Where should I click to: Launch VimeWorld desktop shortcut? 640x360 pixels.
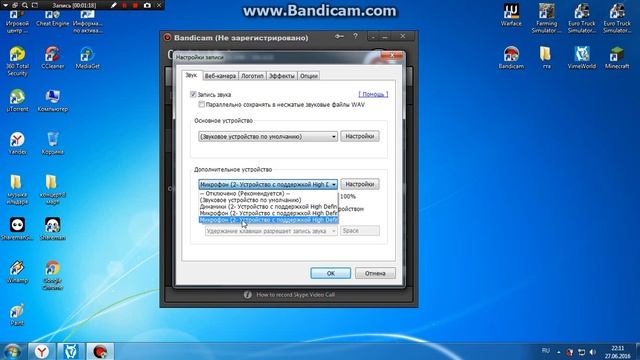(x=581, y=58)
